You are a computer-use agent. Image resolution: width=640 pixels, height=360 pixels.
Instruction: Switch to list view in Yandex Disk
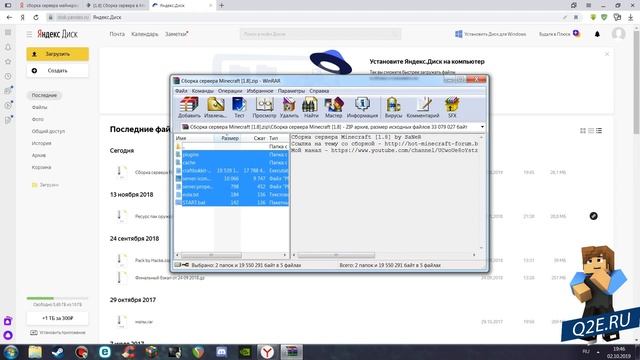(x=599, y=131)
